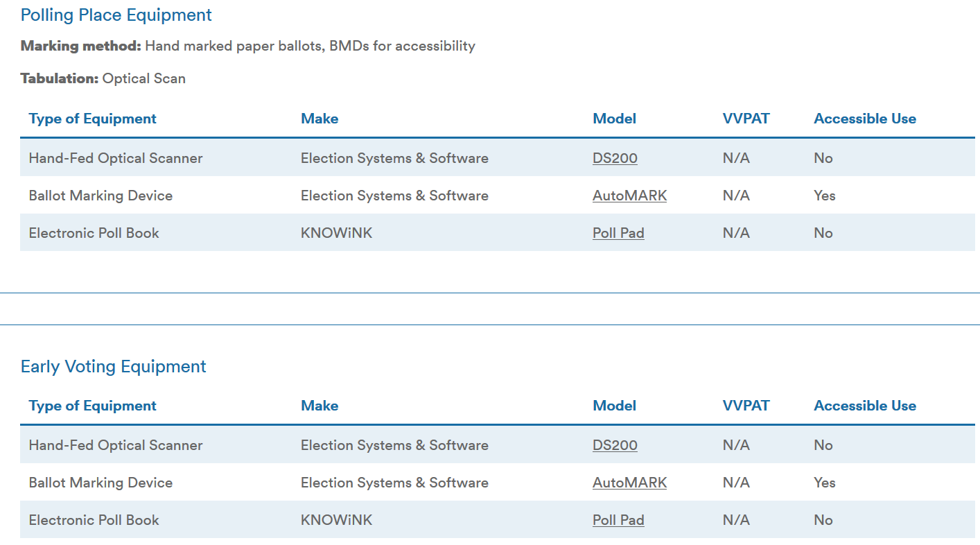Screen dimensions: 980x545
Task: Click No accessible use in Early Voting Poll Pad row
Action: 823,520
